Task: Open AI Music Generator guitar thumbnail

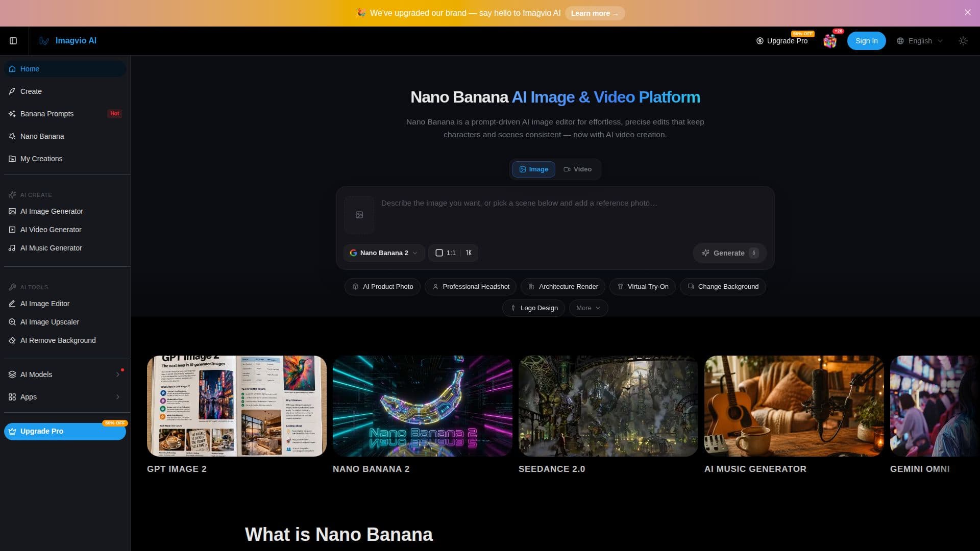Action: click(794, 406)
